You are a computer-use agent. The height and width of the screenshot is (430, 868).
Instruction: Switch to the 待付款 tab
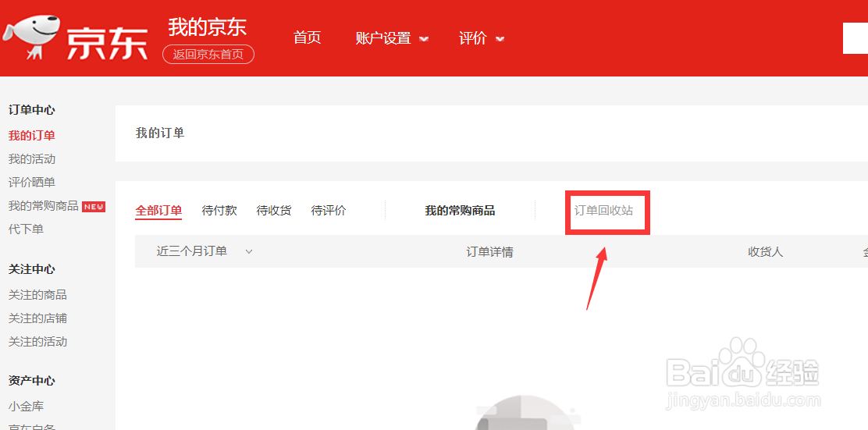[219, 210]
